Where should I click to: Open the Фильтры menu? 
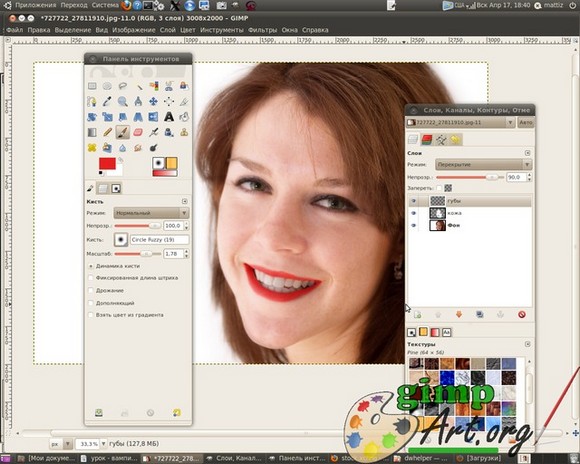(x=262, y=30)
